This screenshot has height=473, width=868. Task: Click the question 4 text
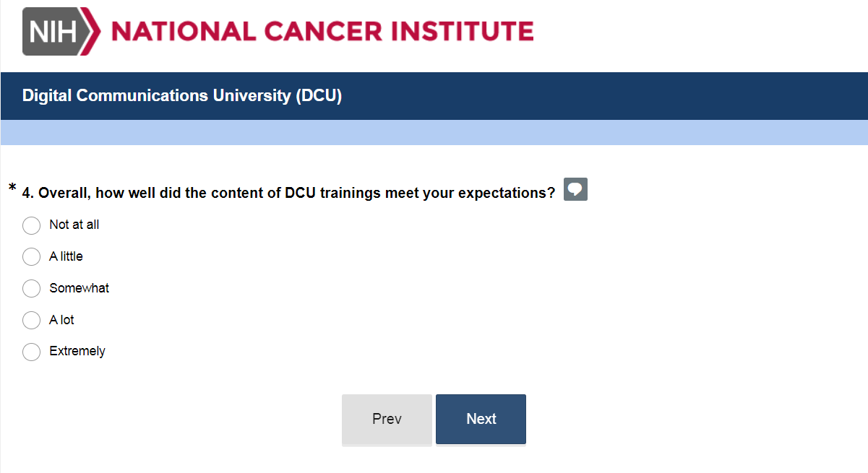(289, 193)
